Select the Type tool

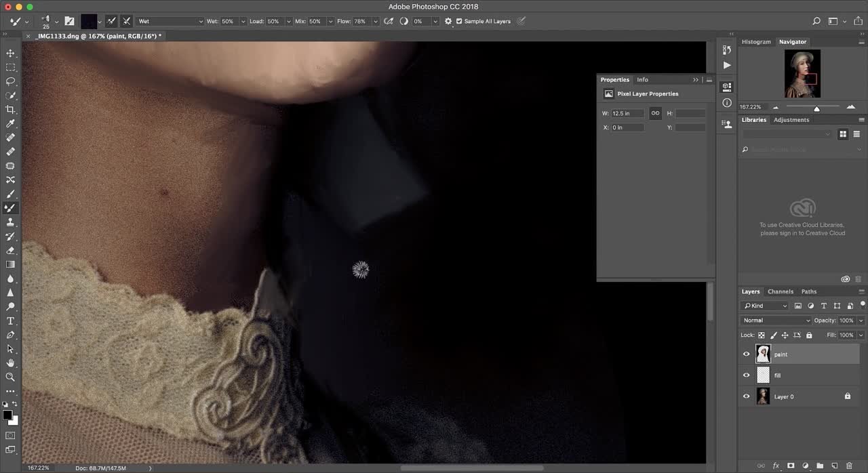click(10, 321)
